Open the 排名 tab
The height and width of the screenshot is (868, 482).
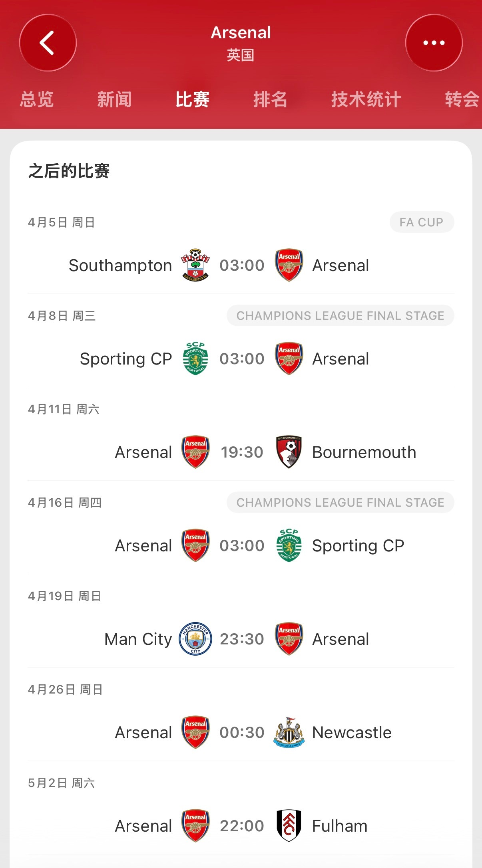click(270, 99)
